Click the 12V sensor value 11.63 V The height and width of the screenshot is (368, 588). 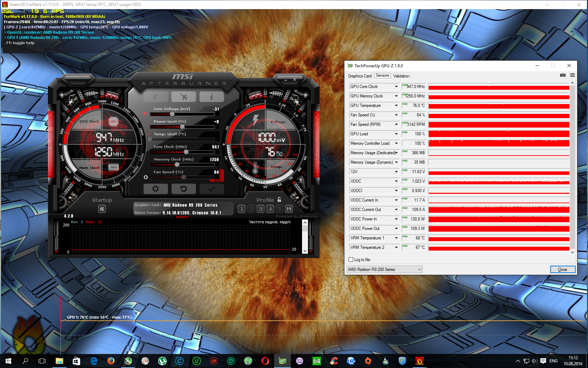coord(414,172)
